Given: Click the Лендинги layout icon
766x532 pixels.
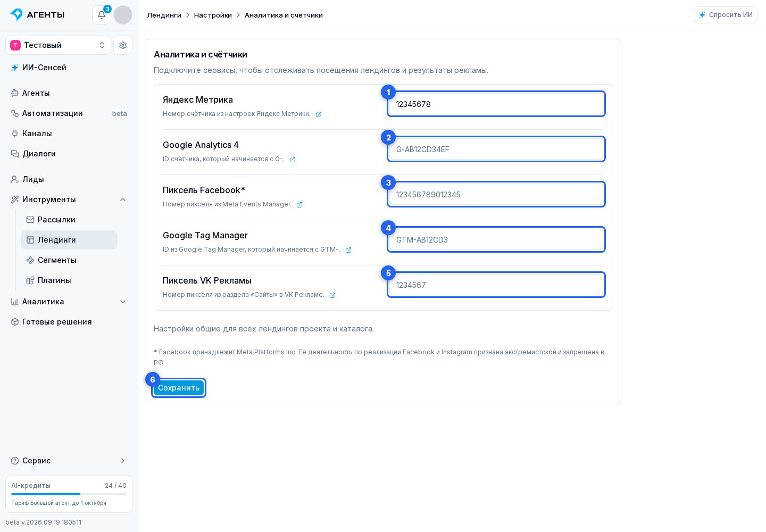Looking at the screenshot, I should (30, 240).
